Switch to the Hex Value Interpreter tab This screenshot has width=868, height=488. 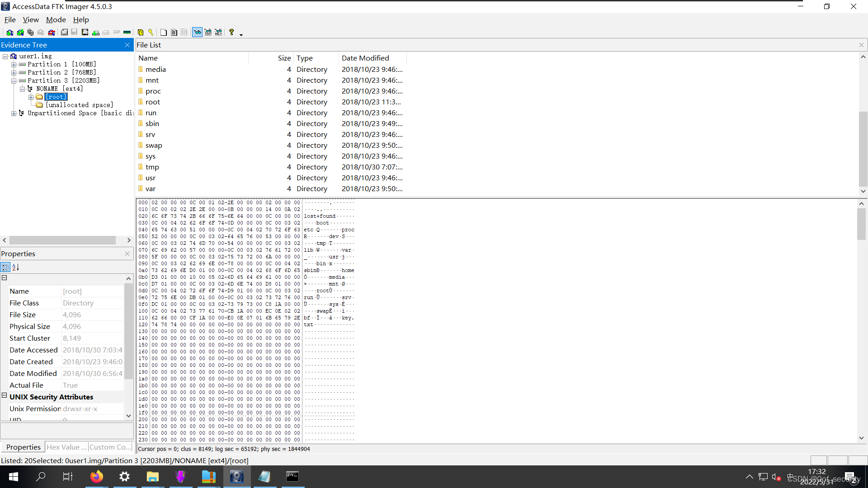coord(66,447)
